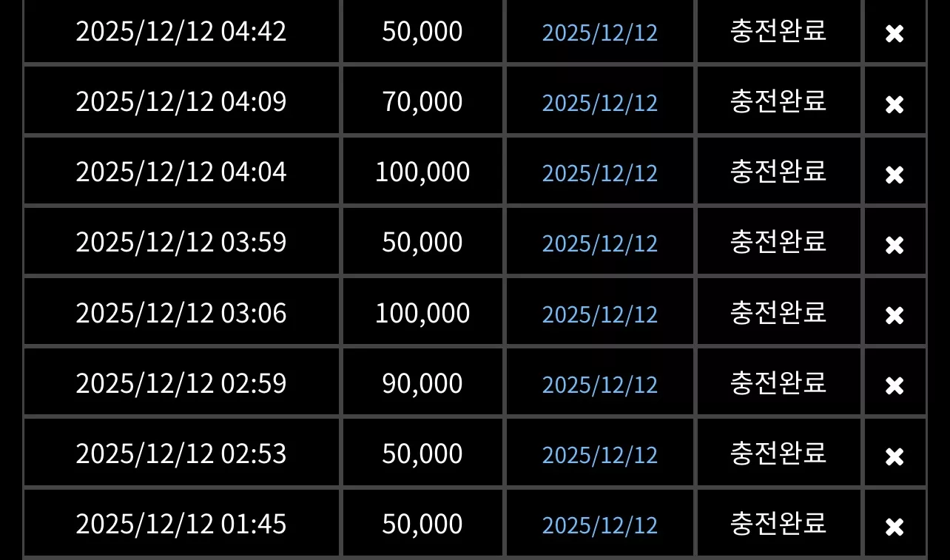The image size is (950, 560).
Task: Remove the 03:06 record using X
Action: coord(895,315)
